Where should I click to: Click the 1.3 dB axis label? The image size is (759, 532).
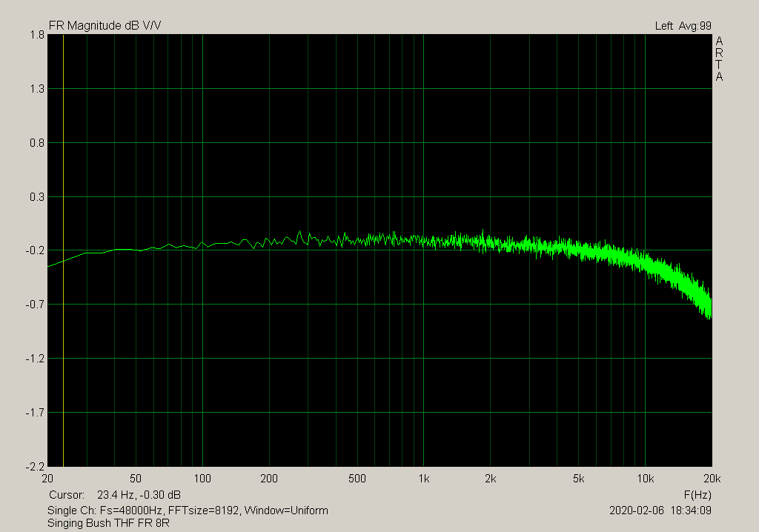pos(37,89)
